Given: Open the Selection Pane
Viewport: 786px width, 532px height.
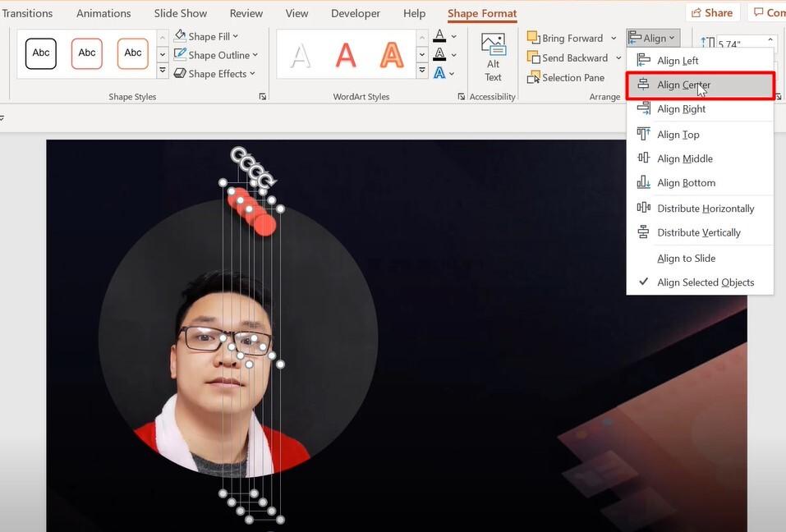Looking at the screenshot, I should click(x=567, y=77).
